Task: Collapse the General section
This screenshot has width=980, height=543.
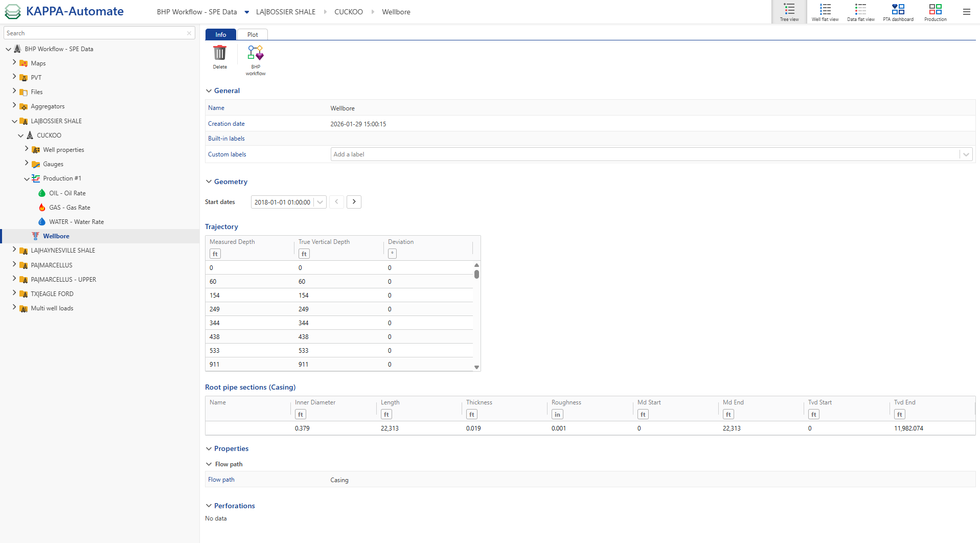Action: coord(209,91)
